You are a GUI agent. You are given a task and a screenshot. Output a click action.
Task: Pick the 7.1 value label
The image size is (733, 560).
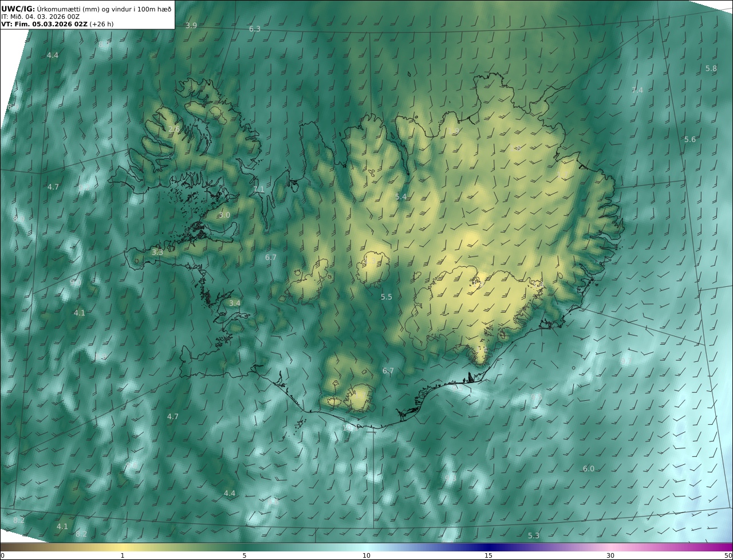(x=259, y=189)
